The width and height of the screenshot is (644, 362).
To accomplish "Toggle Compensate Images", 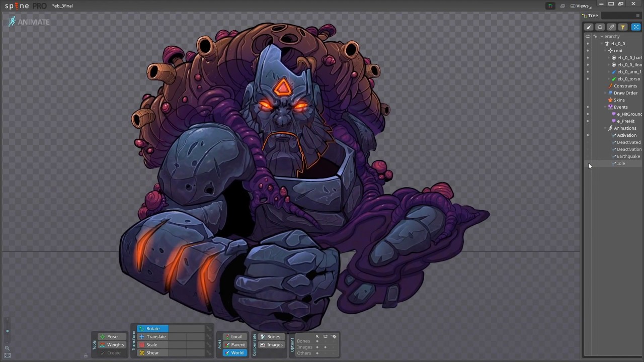I will [271, 345].
